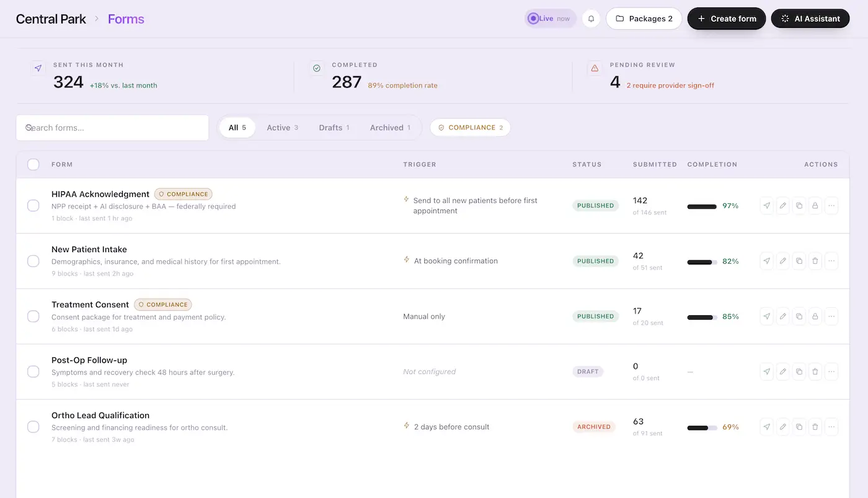The height and width of the screenshot is (498, 868).
Task: Click the Forms breadcrumb
Action: (x=126, y=19)
